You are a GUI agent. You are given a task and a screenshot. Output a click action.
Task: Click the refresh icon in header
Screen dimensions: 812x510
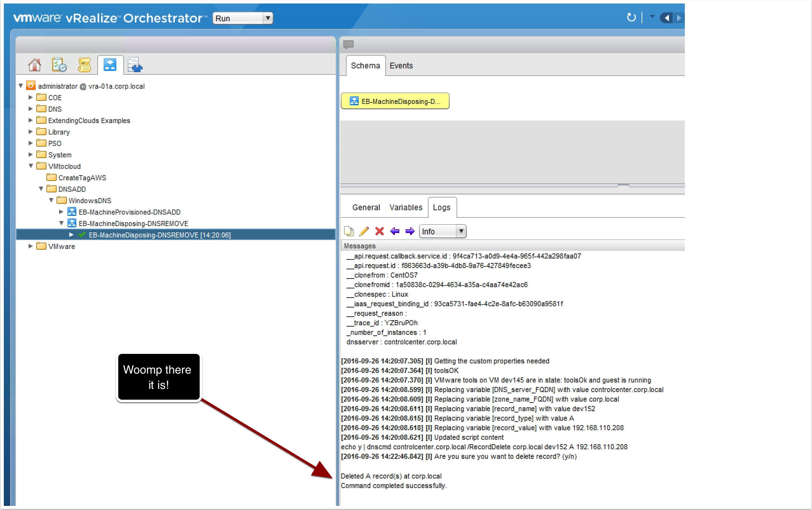click(631, 17)
